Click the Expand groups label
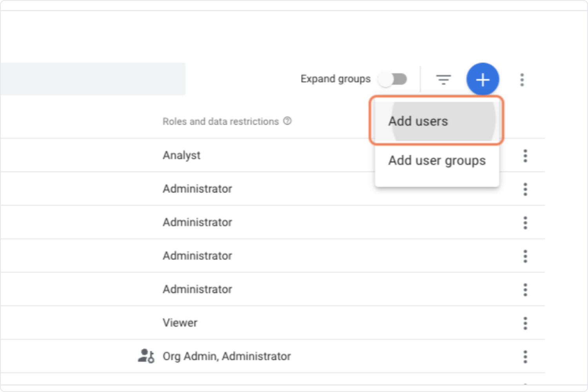This screenshot has height=392, width=588. click(336, 79)
